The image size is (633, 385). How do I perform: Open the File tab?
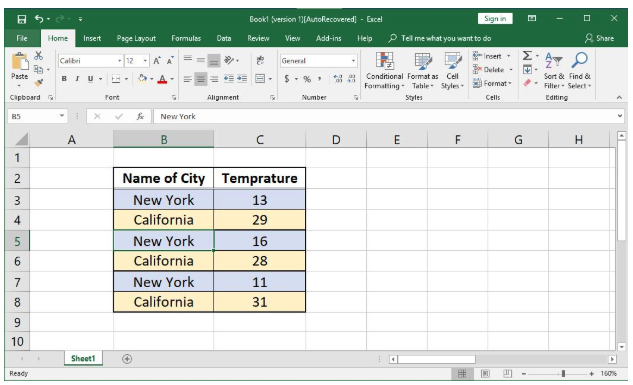(x=22, y=38)
